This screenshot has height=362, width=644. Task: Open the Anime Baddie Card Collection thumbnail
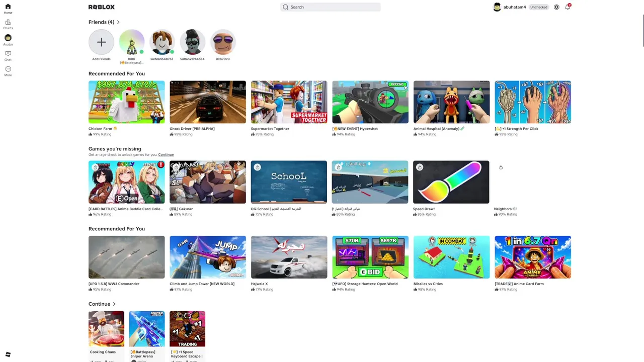pos(126,182)
